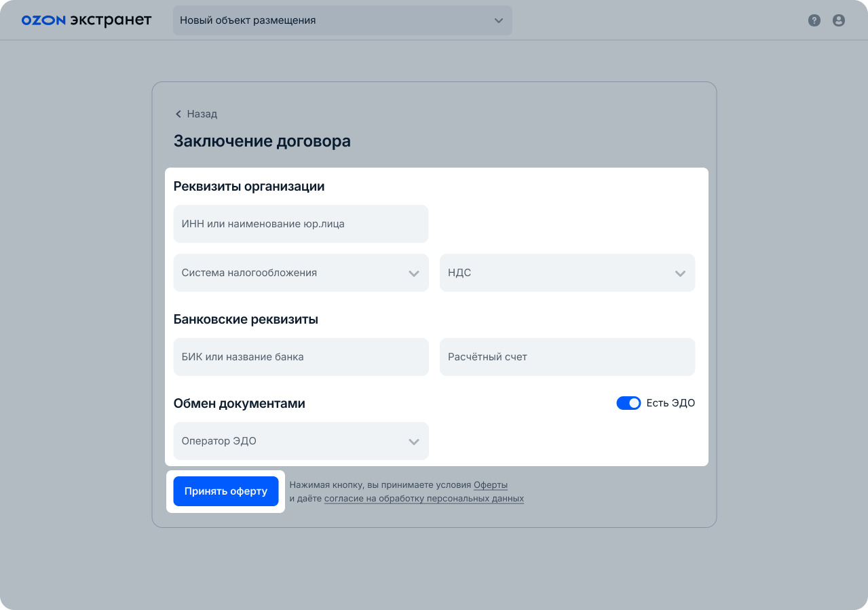The height and width of the screenshot is (610, 868).
Task: Click the chevron in Новый объект размещения selector
Action: tap(499, 20)
